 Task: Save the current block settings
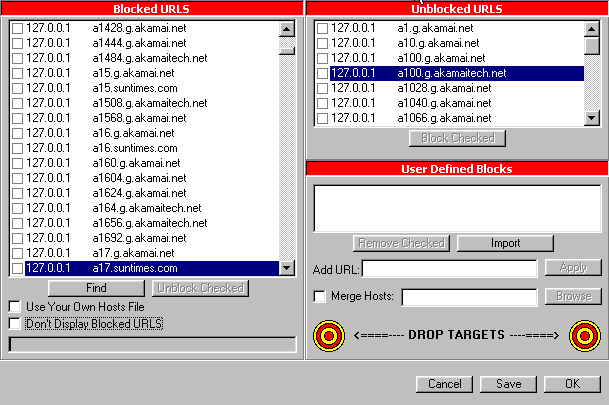(x=508, y=384)
